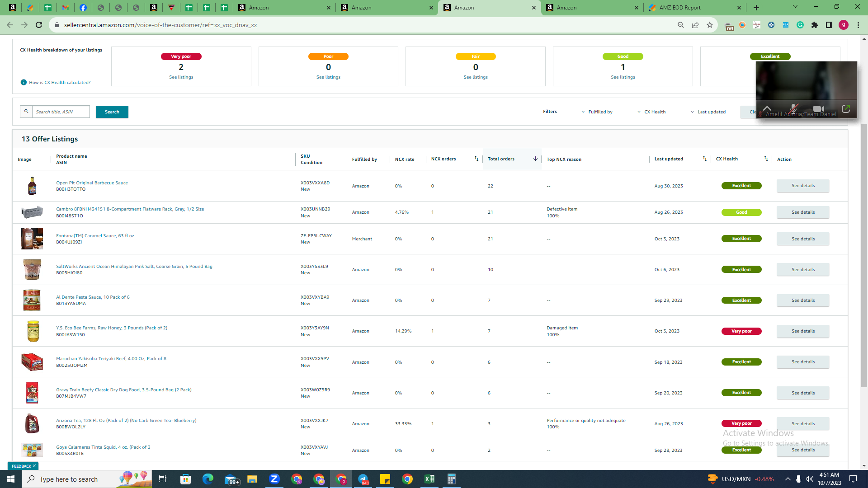Open Fontana Caramel Sauce product link
Viewport: 868px width, 488px height.
pos(95,236)
